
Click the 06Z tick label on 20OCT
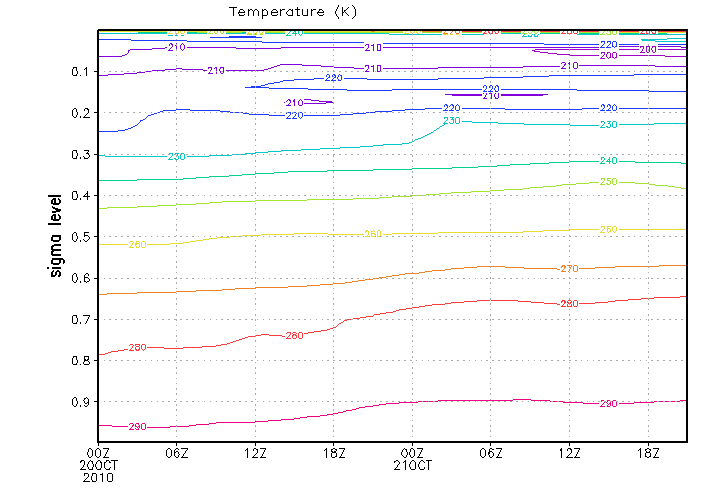(177, 454)
